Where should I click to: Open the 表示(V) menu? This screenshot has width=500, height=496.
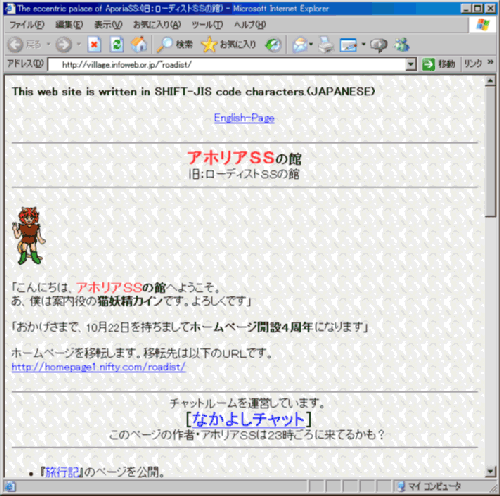click(108, 24)
